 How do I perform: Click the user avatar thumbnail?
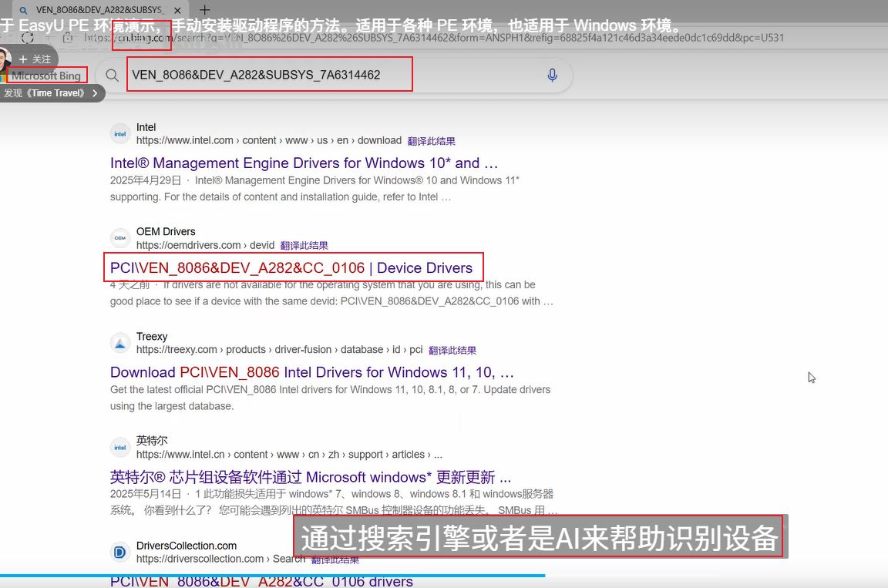[5, 59]
